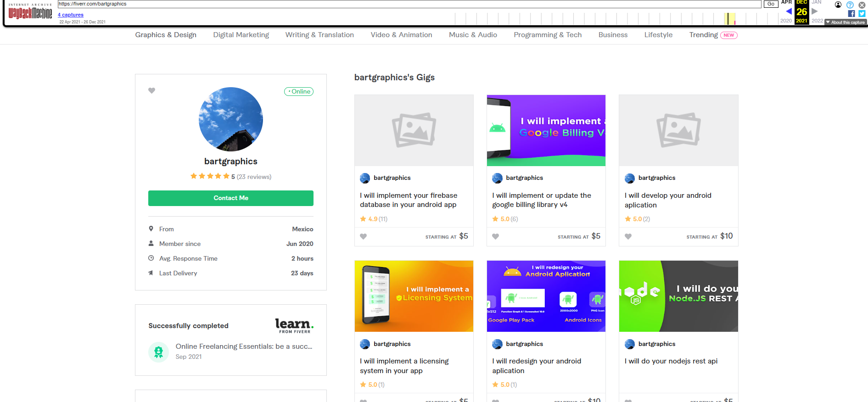The width and height of the screenshot is (868, 402).
Task: Click star rating on google billing gig
Action: coord(505,219)
